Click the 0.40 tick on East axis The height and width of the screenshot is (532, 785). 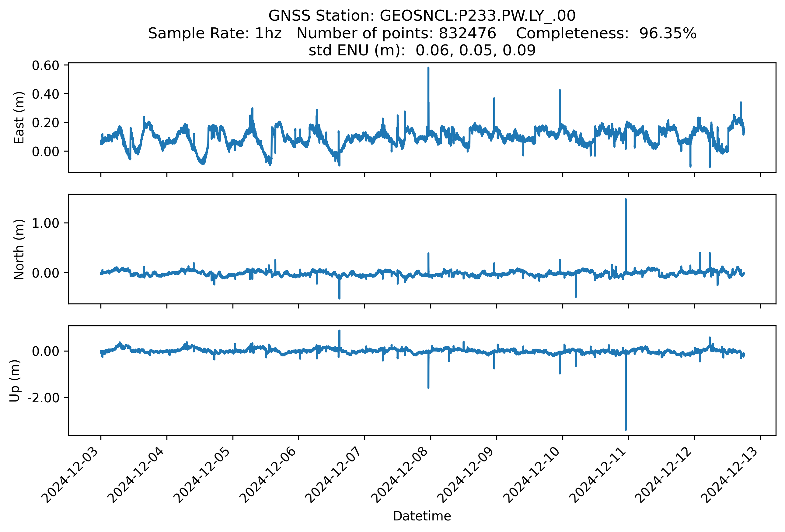coord(46,94)
